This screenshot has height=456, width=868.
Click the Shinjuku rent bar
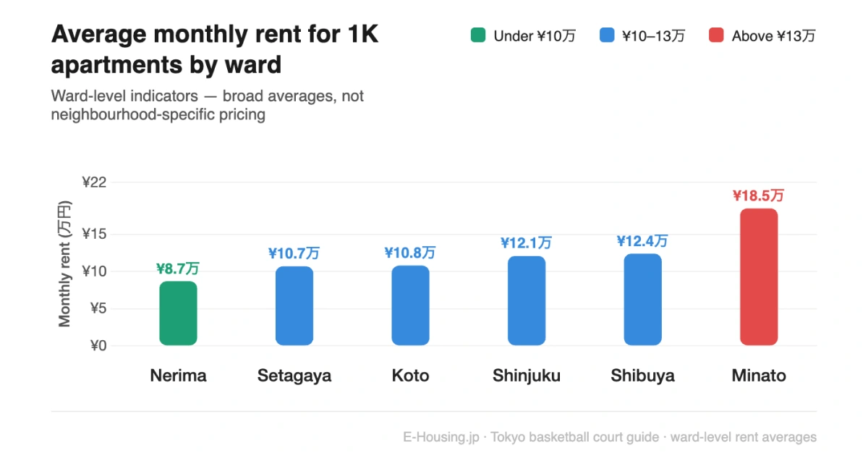[527, 301]
